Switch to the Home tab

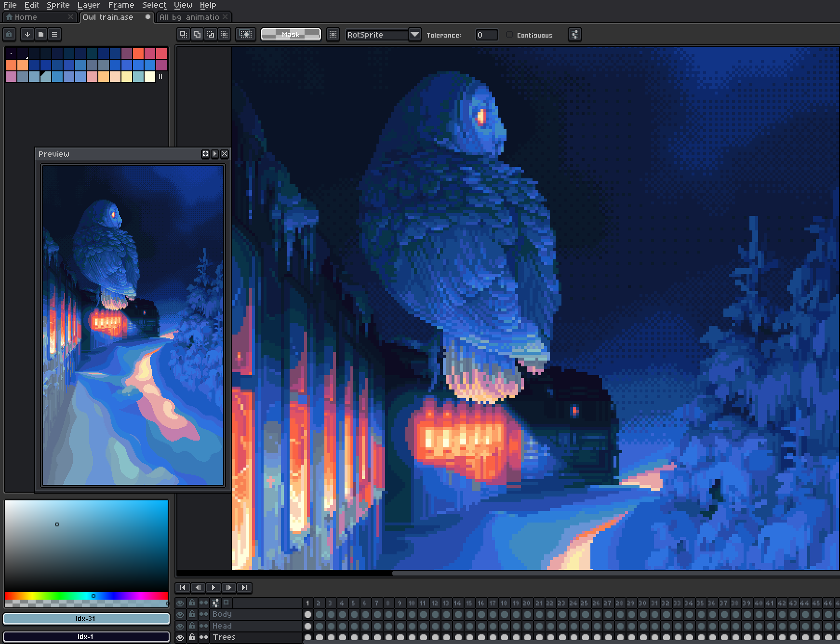click(26, 17)
